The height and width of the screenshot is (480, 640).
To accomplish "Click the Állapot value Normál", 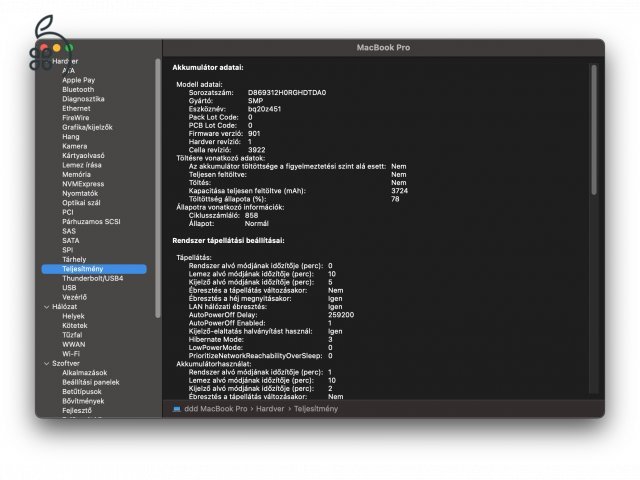I will (257, 223).
